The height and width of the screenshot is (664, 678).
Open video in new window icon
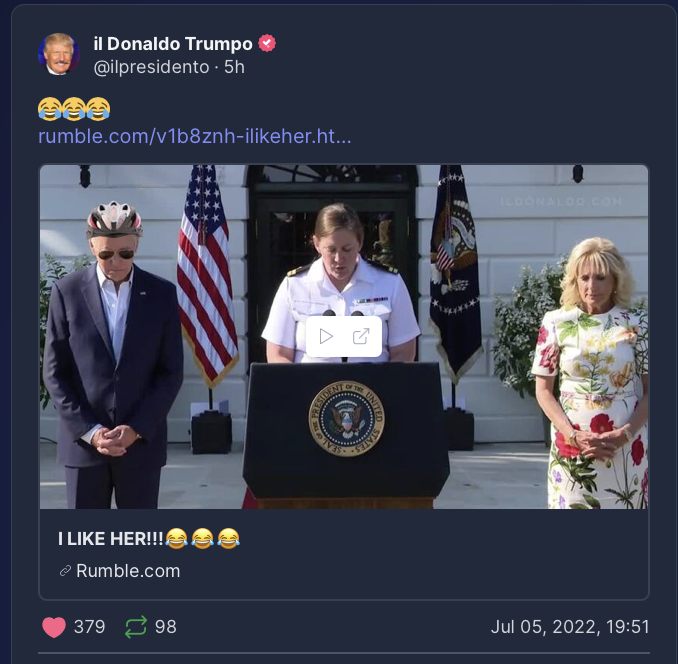[x=361, y=336]
